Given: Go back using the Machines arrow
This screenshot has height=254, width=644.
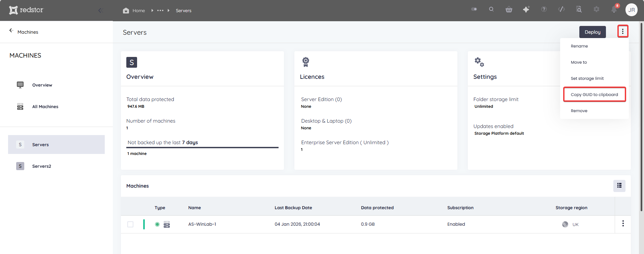Looking at the screenshot, I should (11, 30).
